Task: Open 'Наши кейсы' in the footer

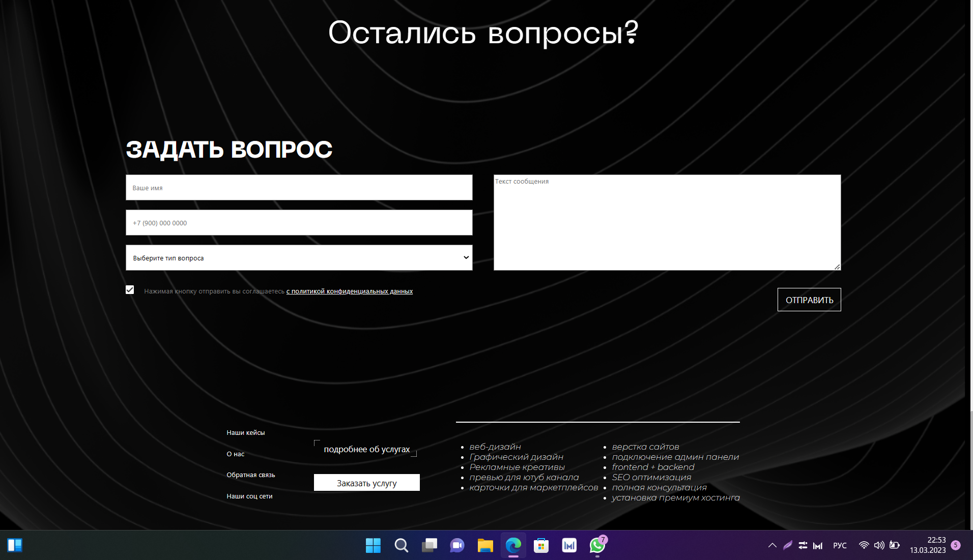Action: point(245,432)
